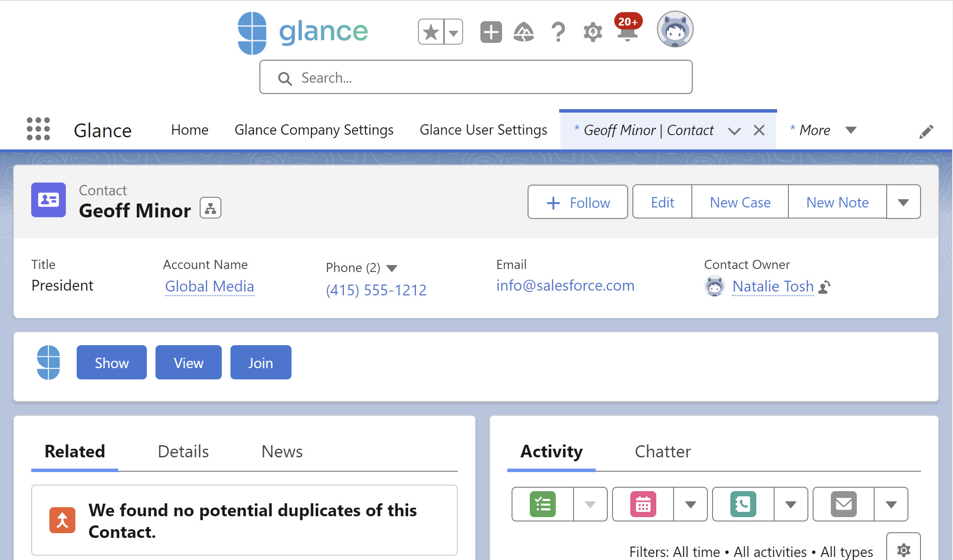The width and height of the screenshot is (953, 560).
Task: Click the New Task checklist icon
Action: pos(543,504)
